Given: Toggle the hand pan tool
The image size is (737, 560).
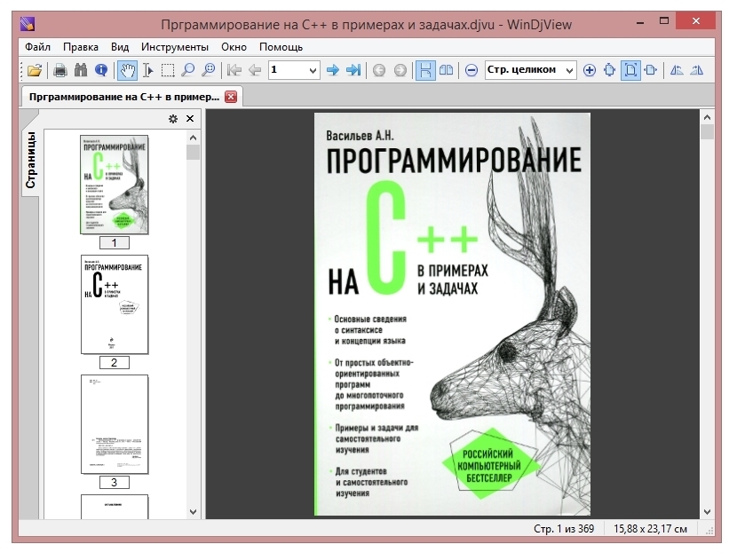Looking at the screenshot, I should 128,70.
